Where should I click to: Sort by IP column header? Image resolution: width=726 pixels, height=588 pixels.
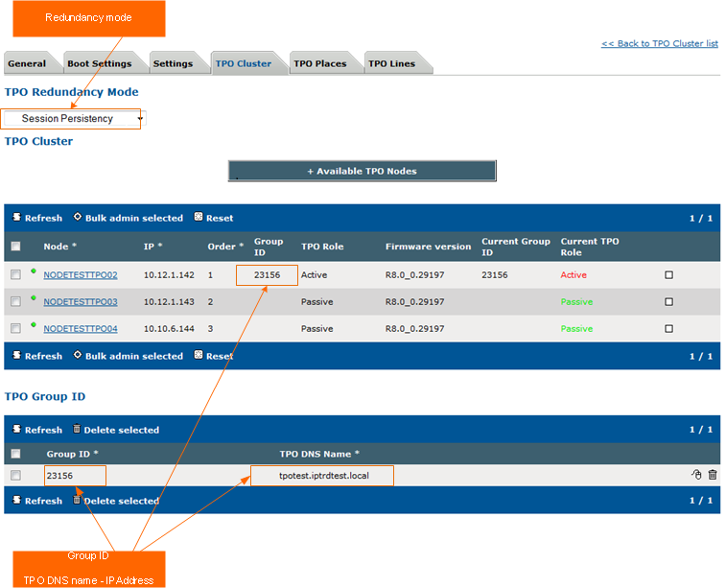pos(152,247)
